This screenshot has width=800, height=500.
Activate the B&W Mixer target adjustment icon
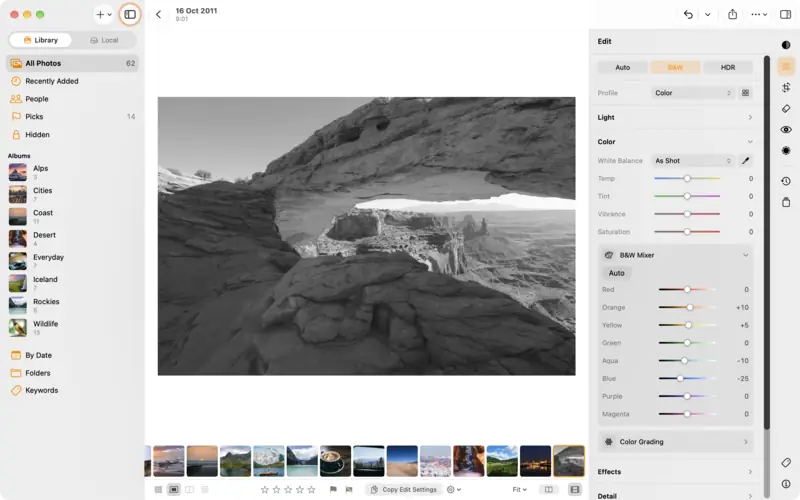point(609,255)
